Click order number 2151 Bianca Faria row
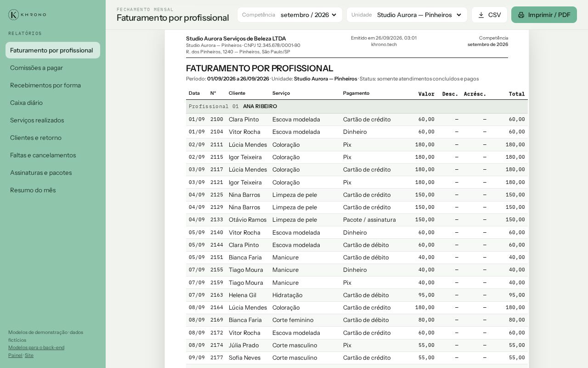 click(x=217, y=257)
